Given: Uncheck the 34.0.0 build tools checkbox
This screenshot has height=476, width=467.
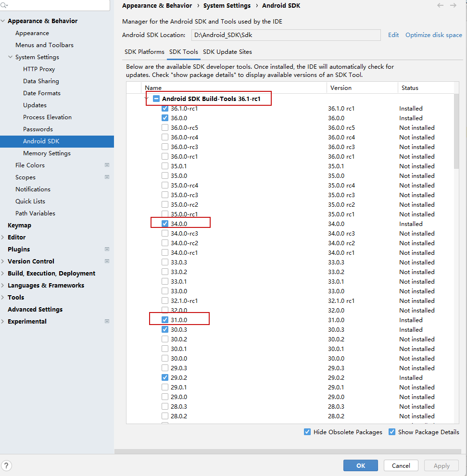Looking at the screenshot, I should point(165,224).
